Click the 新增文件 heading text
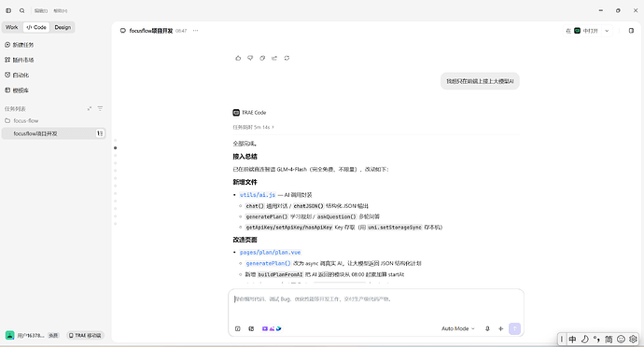Image resolution: width=644 pixels, height=347 pixels. [x=245, y=182]
